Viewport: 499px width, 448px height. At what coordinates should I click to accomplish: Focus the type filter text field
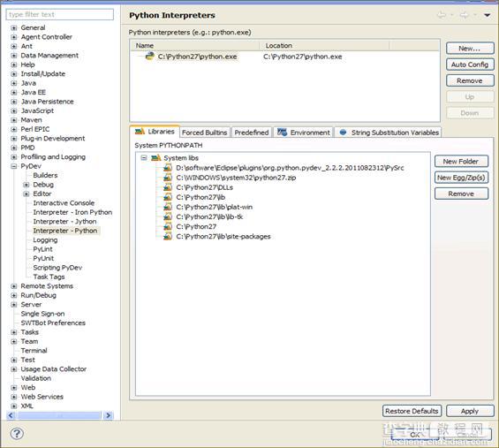pos(60,14)
